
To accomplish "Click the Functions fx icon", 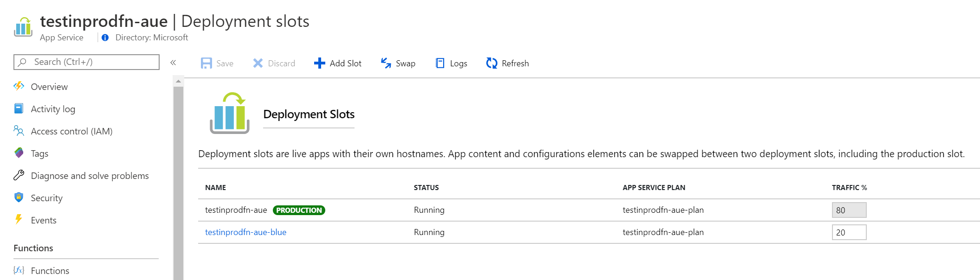I will pos(19,270).
